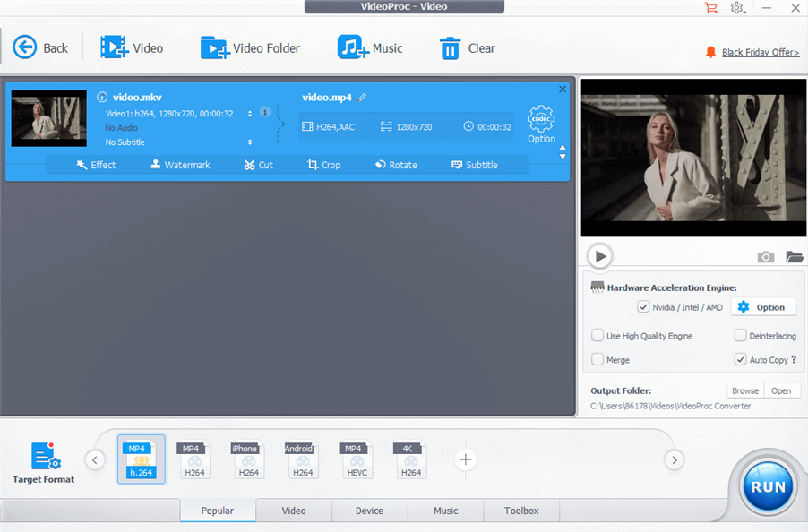Open the settings gear in title bar
This screenshot has height=532, width=808.
[737, 8]
